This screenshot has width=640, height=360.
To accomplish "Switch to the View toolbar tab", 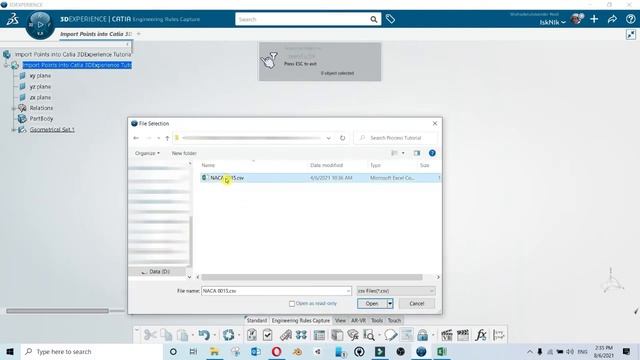I will click(x=340, y=320).
